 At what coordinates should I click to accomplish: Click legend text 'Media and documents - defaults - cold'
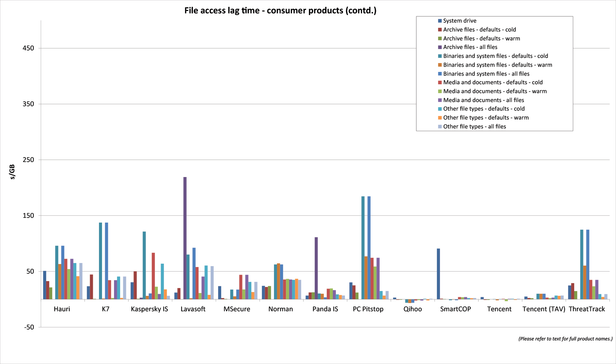tap(493, 83)
